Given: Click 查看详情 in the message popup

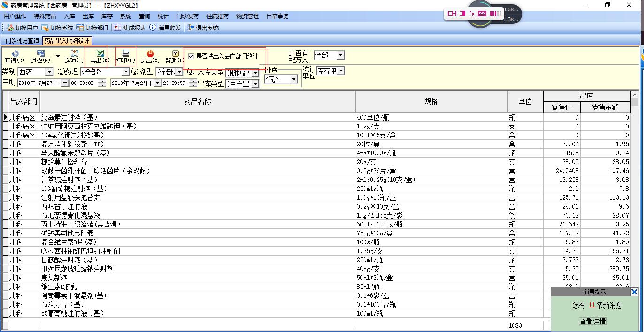Looking at the screenshot, I should coord(593,321).
